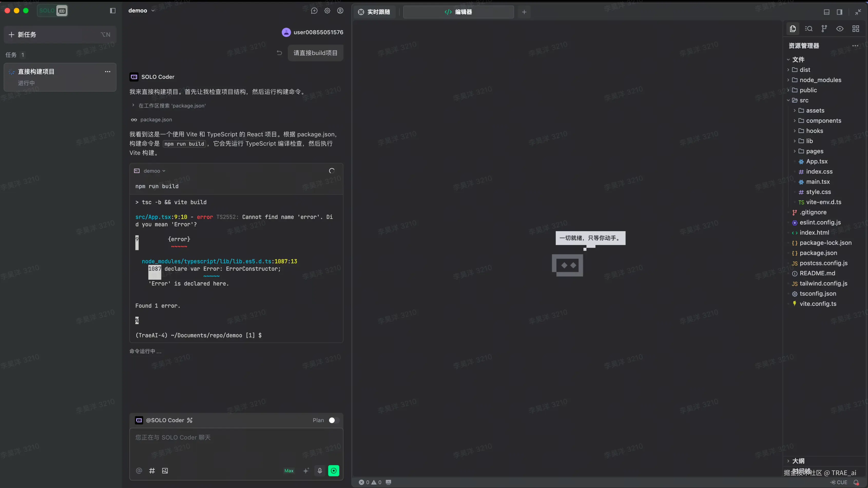Toggle the Plan mode switch

[334, 420]
